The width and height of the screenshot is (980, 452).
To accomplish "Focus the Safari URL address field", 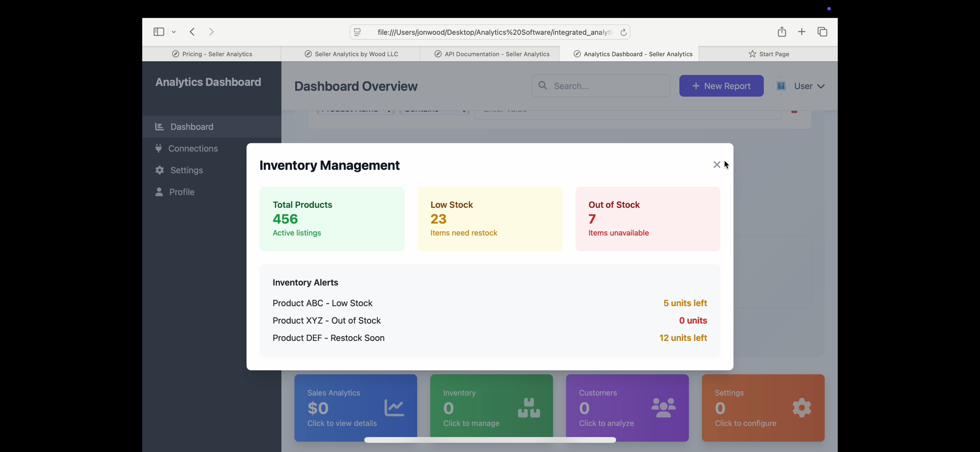I will 490,32.
